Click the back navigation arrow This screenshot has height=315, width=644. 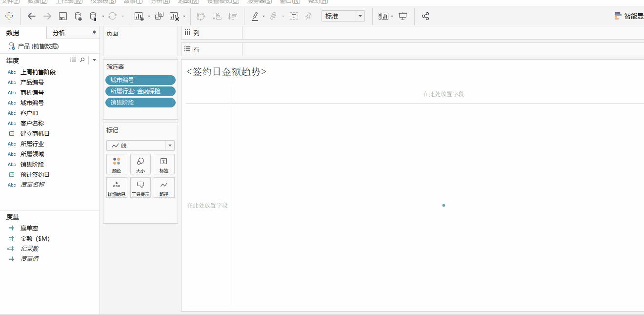point(31,16)
